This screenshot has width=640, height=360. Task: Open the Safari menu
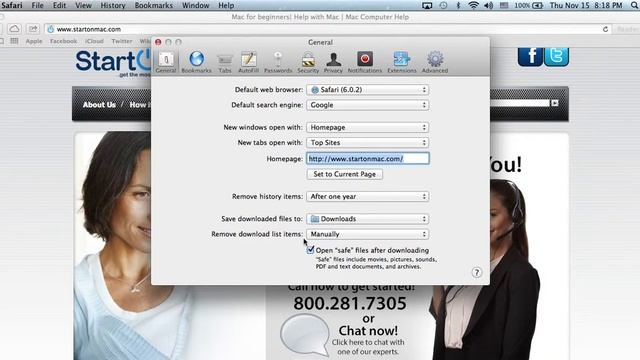pos(12,5)
